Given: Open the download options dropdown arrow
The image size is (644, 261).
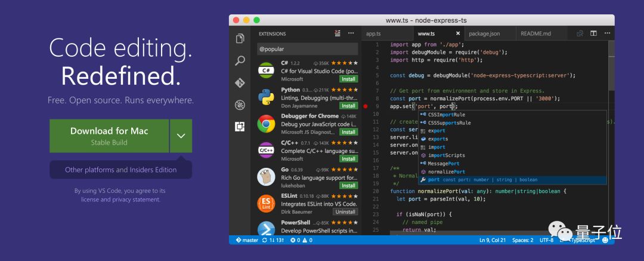Looking at the screenshot, I should [x=181, y=136].
